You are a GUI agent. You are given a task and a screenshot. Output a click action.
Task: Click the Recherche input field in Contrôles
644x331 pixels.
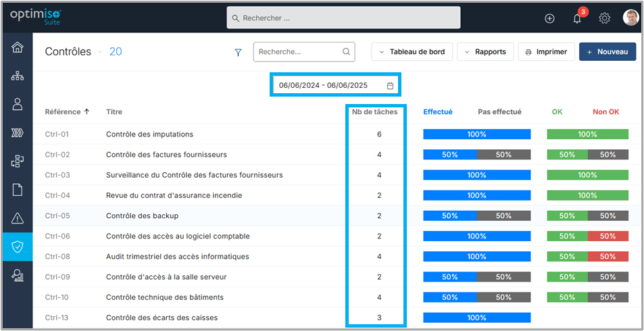299,52
